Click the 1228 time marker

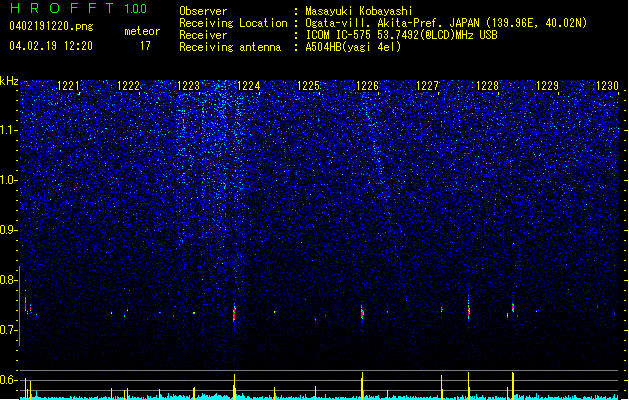tap(487, 86)
